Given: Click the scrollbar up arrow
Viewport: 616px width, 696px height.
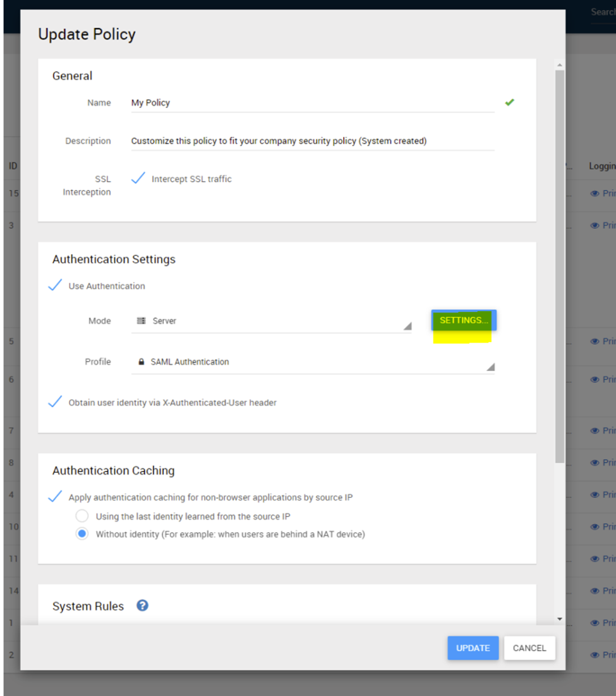Looking at the screenshot, I should [559, 65].
